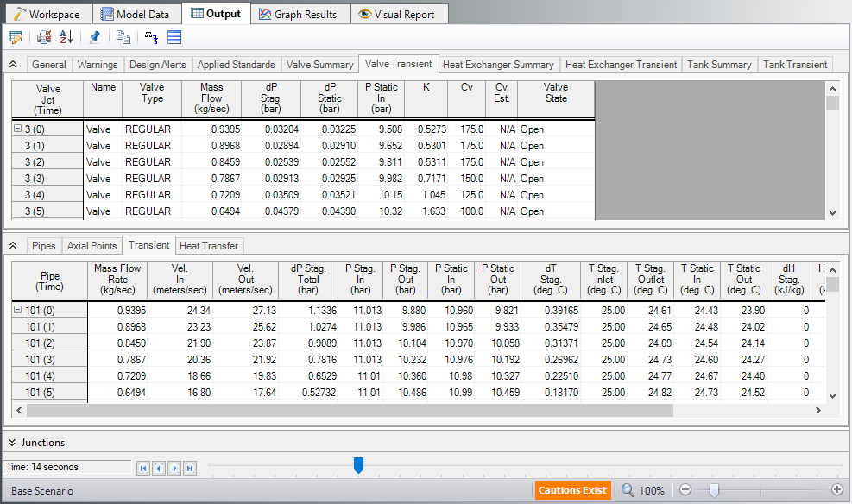Select the Warnings tab
Screen dimensions: 852x504
tap(98, 65)
